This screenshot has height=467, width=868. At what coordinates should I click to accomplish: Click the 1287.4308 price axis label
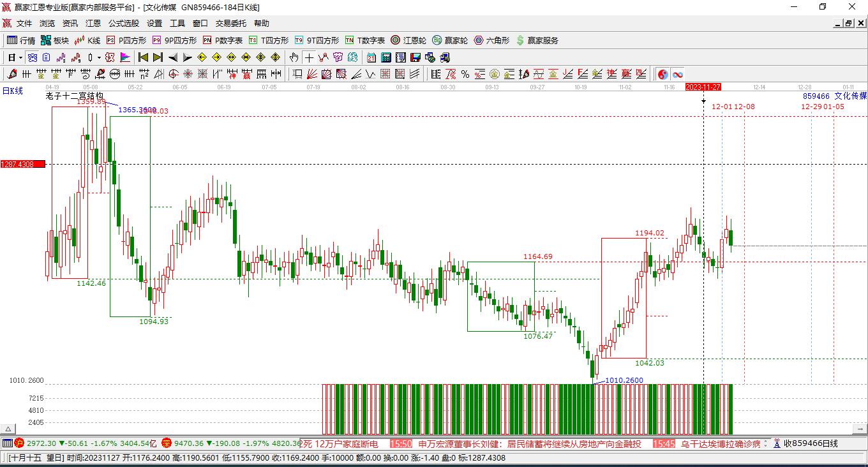click(22, 164)
